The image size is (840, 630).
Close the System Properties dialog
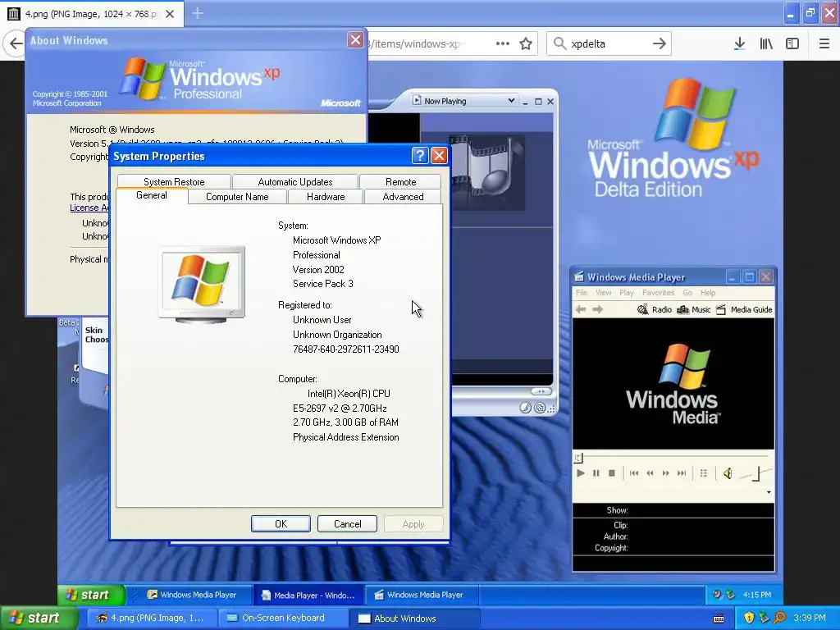(x=440, y=156)
